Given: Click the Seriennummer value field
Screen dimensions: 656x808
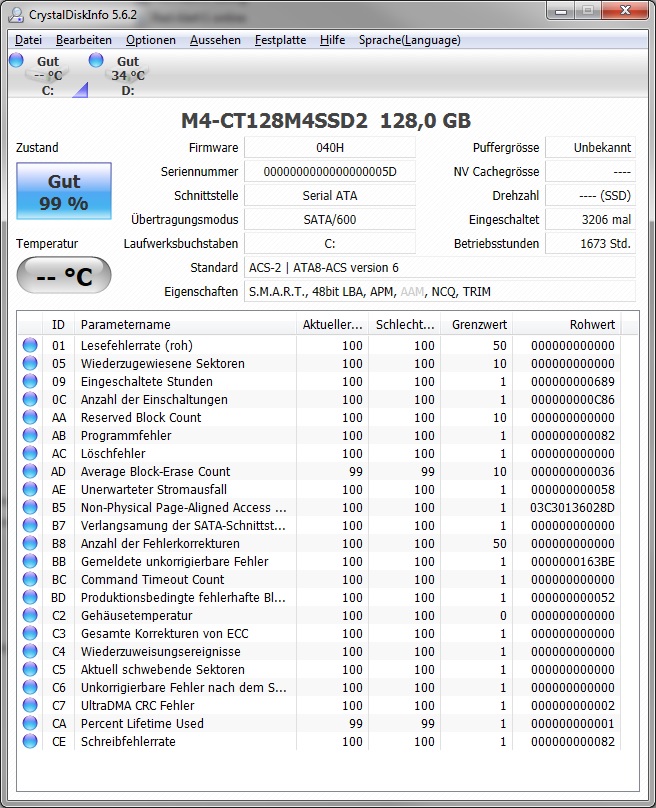Looking at the screenshot, I should click(330, 172).
